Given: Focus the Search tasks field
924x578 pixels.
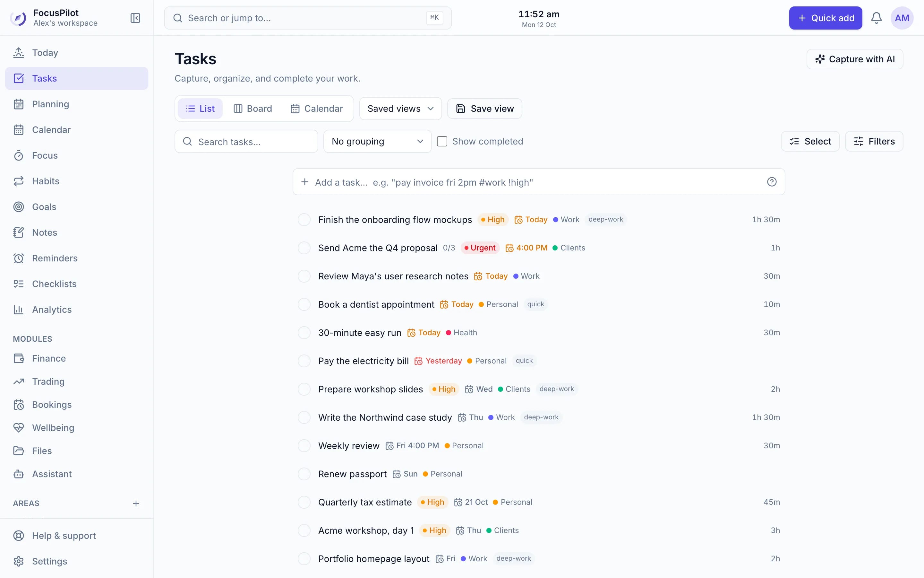Looking at the screenshot, I should point(246,141).
